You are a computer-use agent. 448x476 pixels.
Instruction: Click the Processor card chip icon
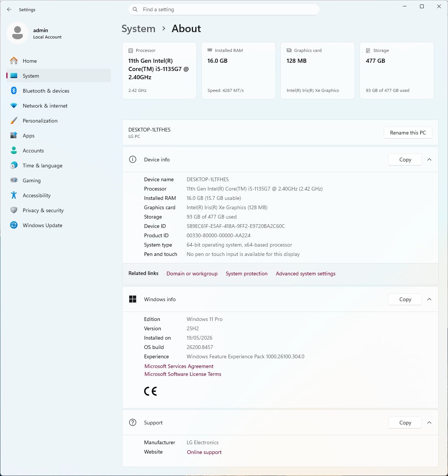tap(131, 50)
